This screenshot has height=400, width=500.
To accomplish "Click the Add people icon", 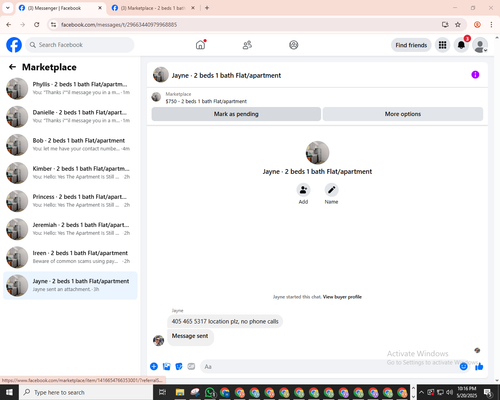I will 303,190.
